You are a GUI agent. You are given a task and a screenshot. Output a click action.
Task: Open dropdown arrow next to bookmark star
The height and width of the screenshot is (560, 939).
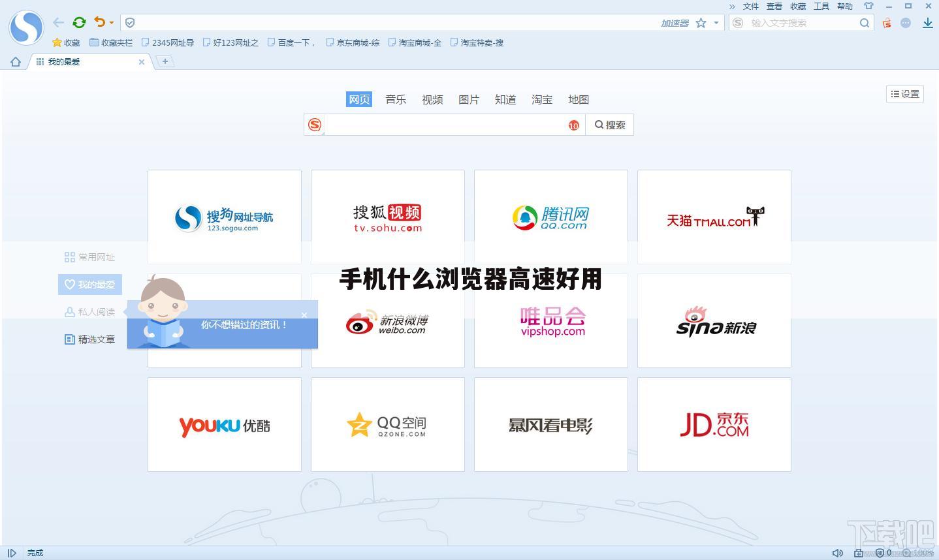click(716, 23)
